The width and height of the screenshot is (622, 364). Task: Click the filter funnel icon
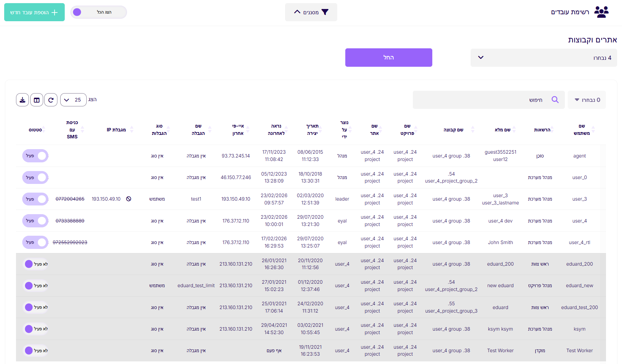click(x=325, y=12)
